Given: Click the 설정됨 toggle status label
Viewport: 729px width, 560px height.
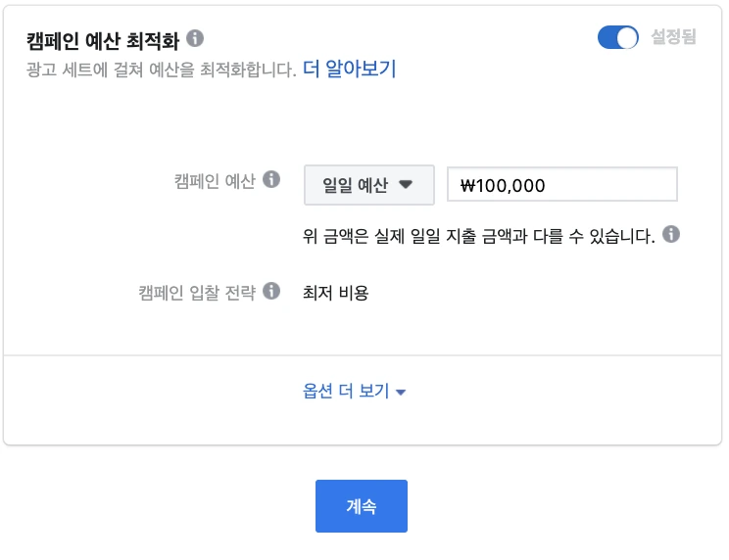Looking at the screenshot, I should coord(673,36).
